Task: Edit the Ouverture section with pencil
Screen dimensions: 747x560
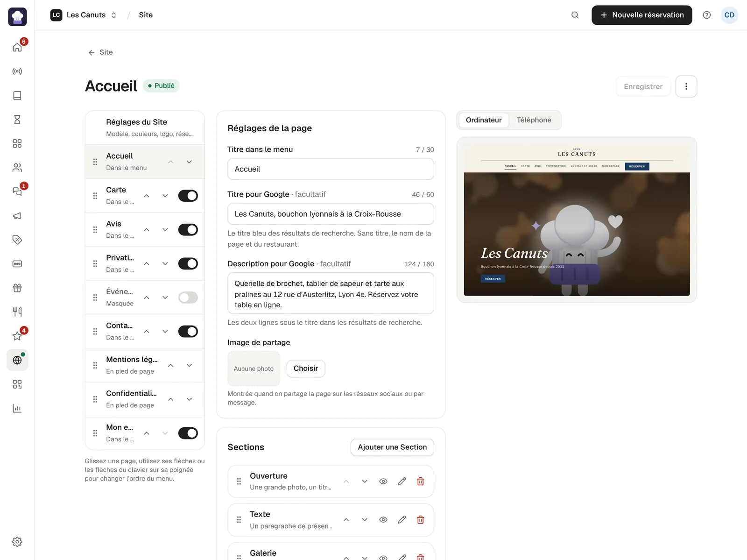Action: click(x=402, y=482)
